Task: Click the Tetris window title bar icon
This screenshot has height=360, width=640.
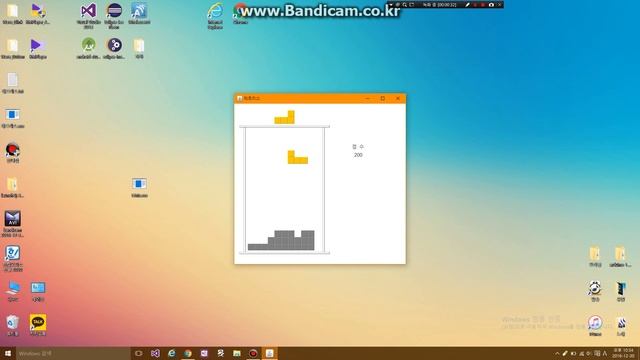Action: pyautogui.click(x=240, y=98)
